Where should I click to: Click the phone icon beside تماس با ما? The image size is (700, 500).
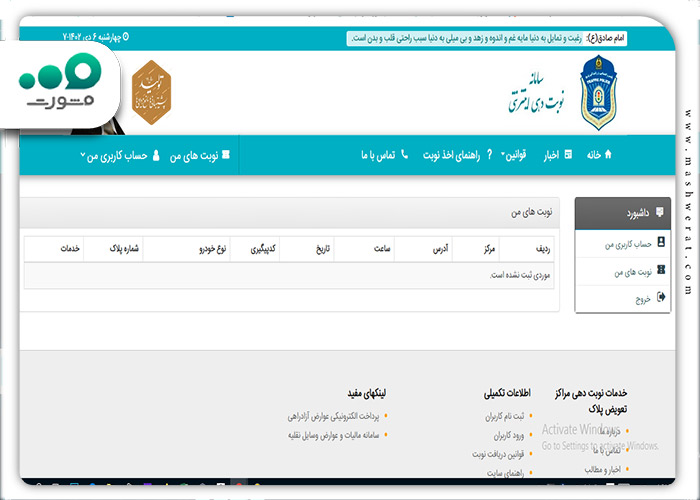point(404,154)
